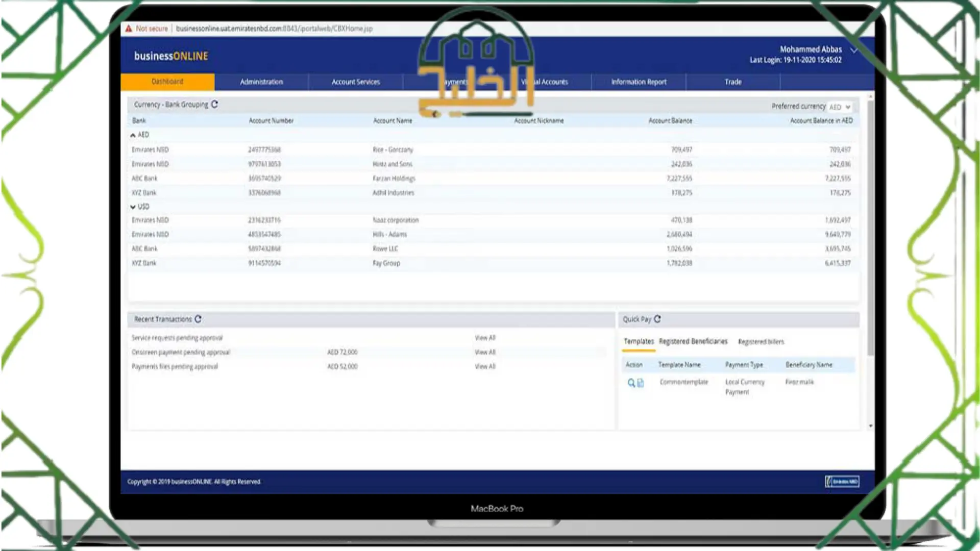
Task: Click the AED 72,000 pending amount
Action: pos(342,352)
